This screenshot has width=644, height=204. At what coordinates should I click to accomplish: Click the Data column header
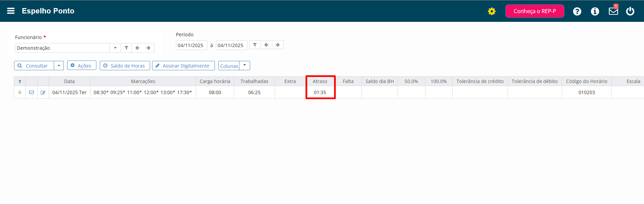pyautogui.click(x=70, y=81)
